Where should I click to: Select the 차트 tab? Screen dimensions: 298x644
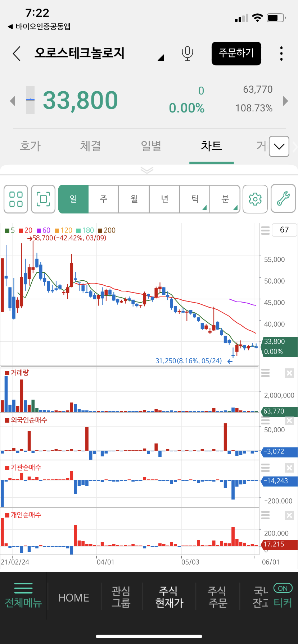tap(211, 146)
